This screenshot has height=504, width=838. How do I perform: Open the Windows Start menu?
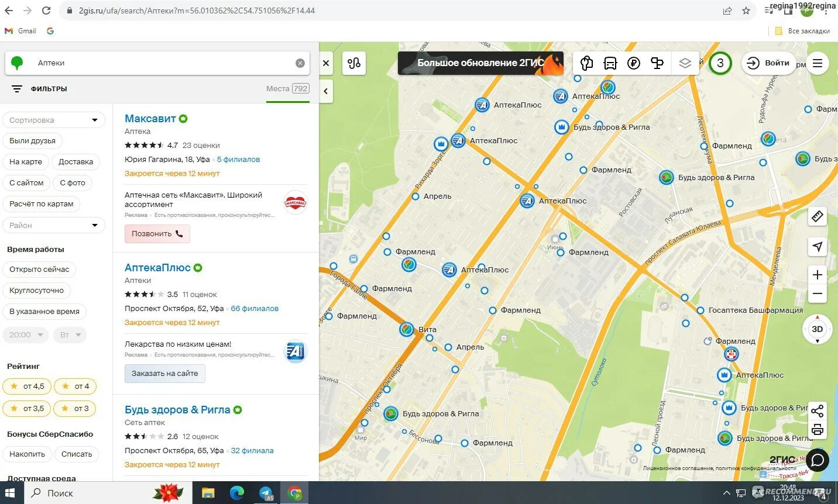[x=10, y=493]
